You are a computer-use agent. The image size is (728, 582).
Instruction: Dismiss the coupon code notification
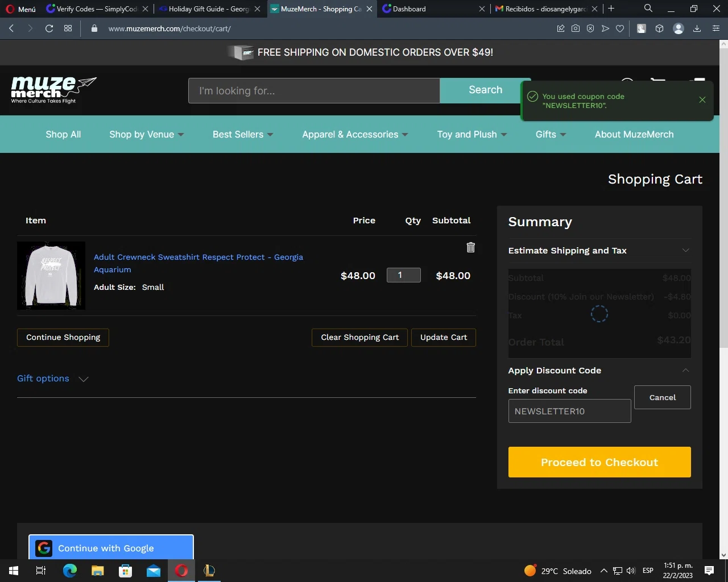click(x=702, y=100)
